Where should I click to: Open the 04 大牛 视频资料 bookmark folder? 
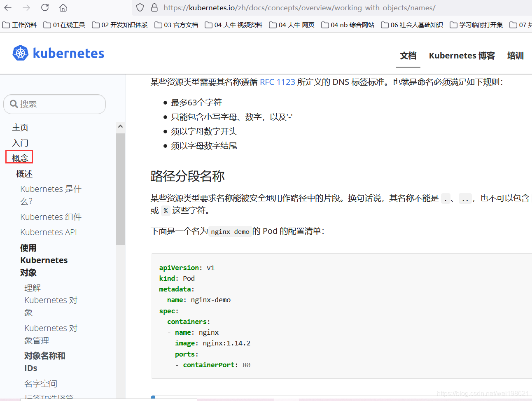click(233, 25)
